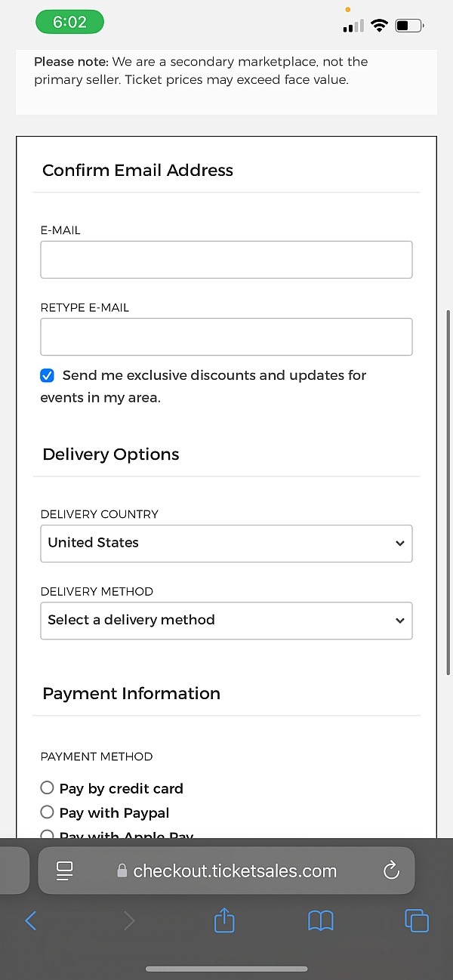Viewport: 453px width, 980px height.
Task: Tap the Safari back arrow
Action: pyautogui.click(x=31, y=920)
